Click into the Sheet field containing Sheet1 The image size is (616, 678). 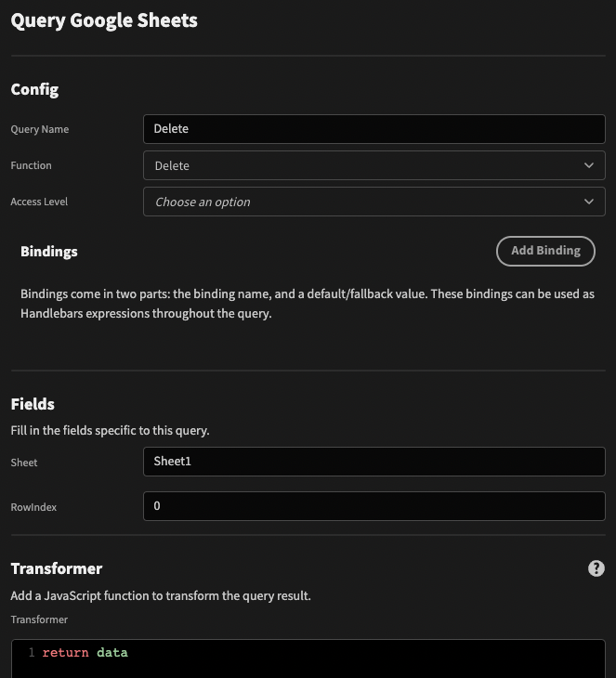(374, 462)
